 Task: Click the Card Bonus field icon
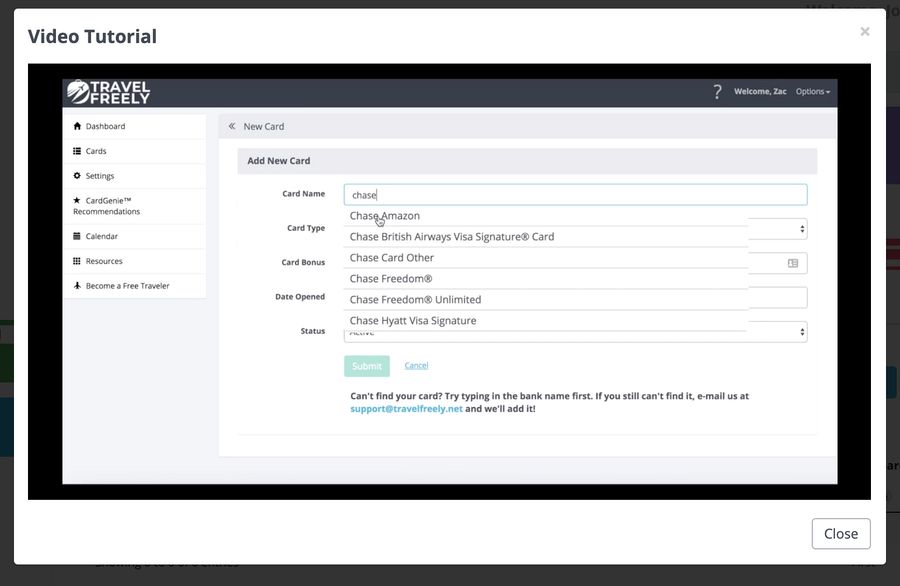[x=793, y=263]
